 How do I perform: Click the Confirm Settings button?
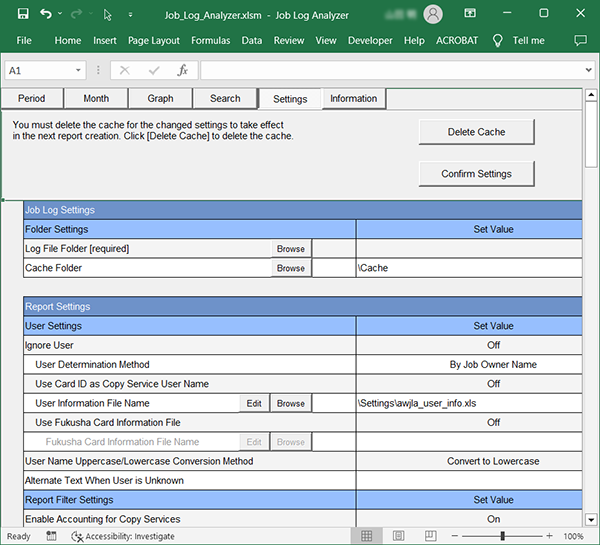(x=476, y=174)
